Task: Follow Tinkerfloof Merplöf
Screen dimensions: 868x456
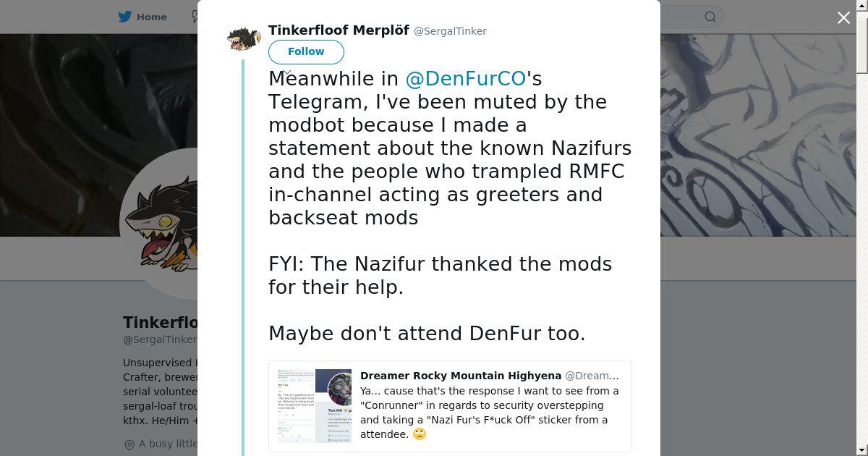Action: (306, 52)
